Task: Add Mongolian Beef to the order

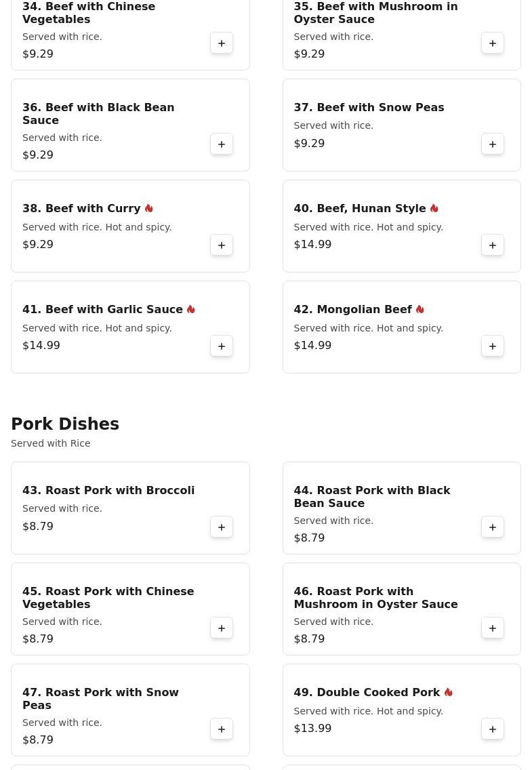Action: click(x=493, y=346)
